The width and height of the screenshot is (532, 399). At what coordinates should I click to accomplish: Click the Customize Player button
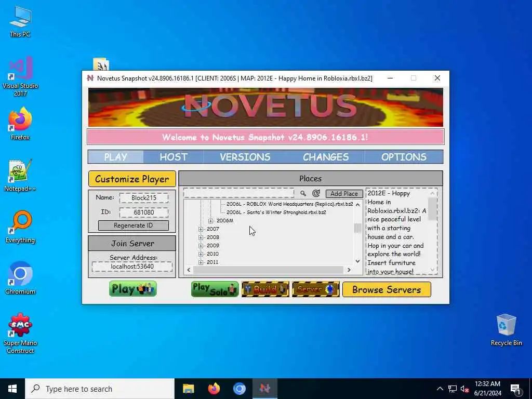pos(132,179)
